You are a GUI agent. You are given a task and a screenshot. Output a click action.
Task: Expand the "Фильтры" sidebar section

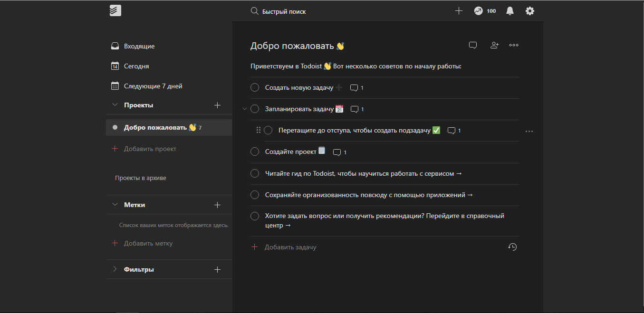tap(115, 269)
